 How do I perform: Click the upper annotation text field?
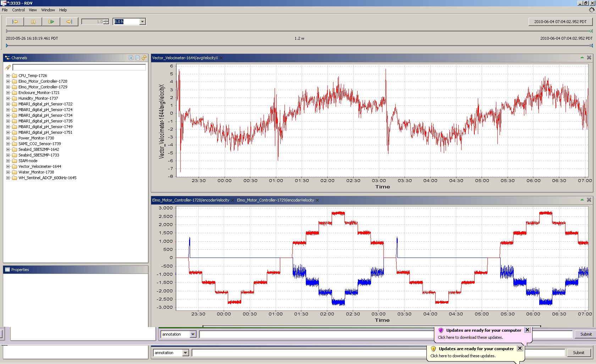tap(316, 334)
